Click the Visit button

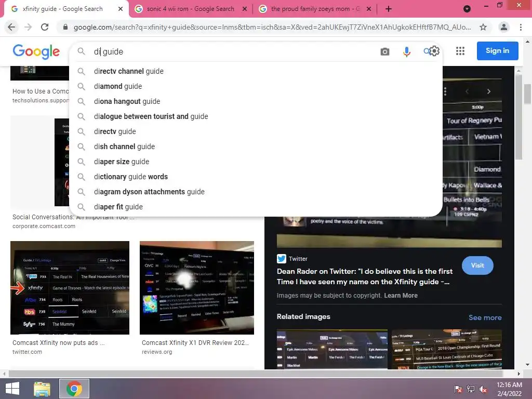(x=477, y=265)
